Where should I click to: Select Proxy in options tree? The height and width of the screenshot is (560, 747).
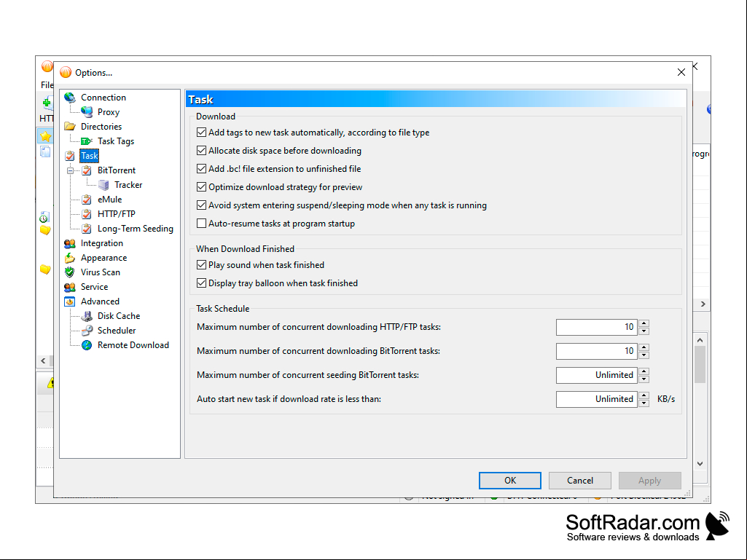[x=109, y=112]
